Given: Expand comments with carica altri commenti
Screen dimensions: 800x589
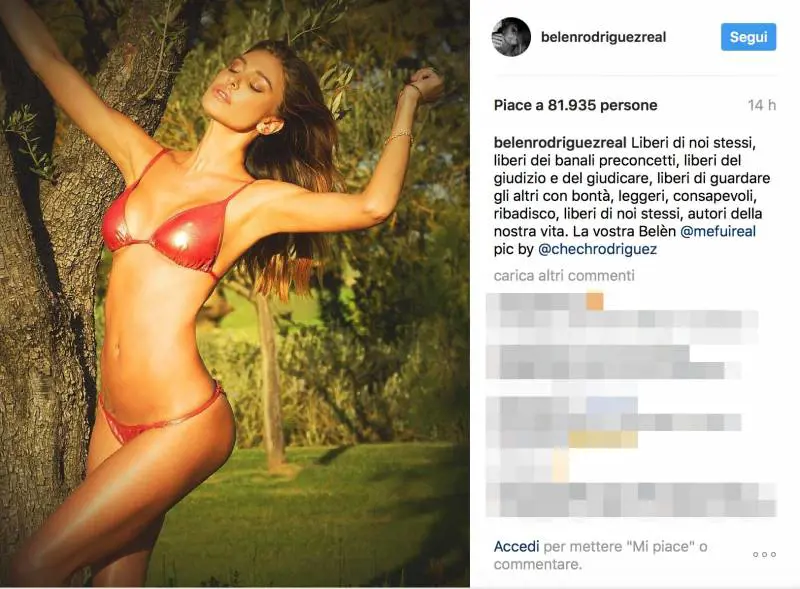Looking at the screenshot, I should pos(564,276).
